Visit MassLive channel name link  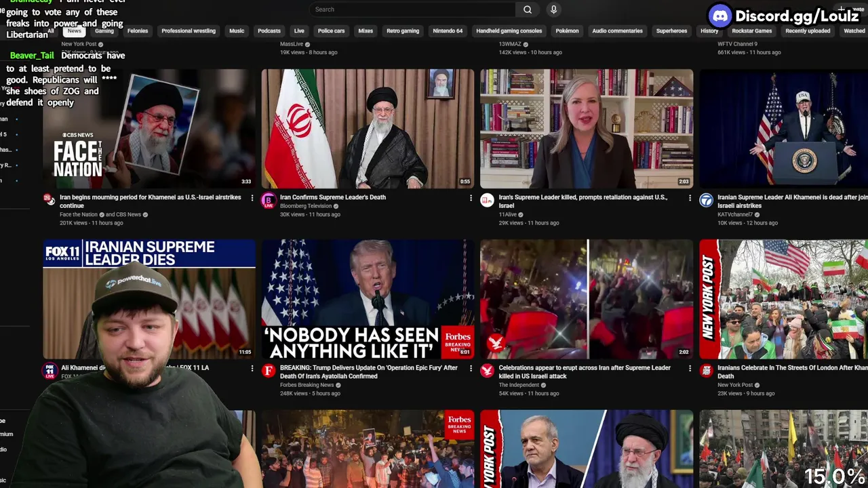tap(292, 44)
